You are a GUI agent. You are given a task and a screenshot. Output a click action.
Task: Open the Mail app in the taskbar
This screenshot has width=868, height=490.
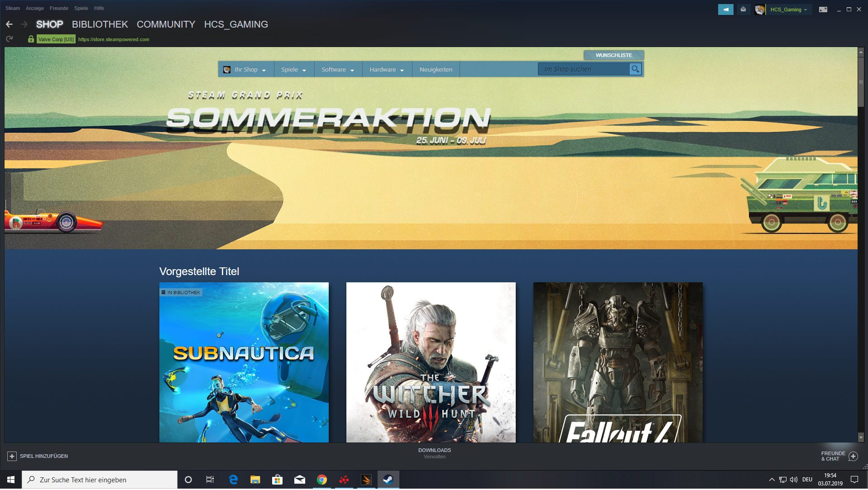coord(300,480)
